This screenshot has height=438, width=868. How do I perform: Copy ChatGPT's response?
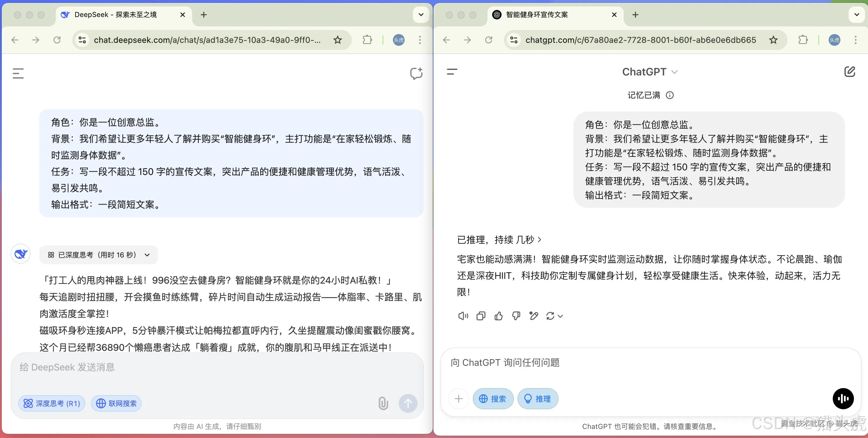(480, 316)
